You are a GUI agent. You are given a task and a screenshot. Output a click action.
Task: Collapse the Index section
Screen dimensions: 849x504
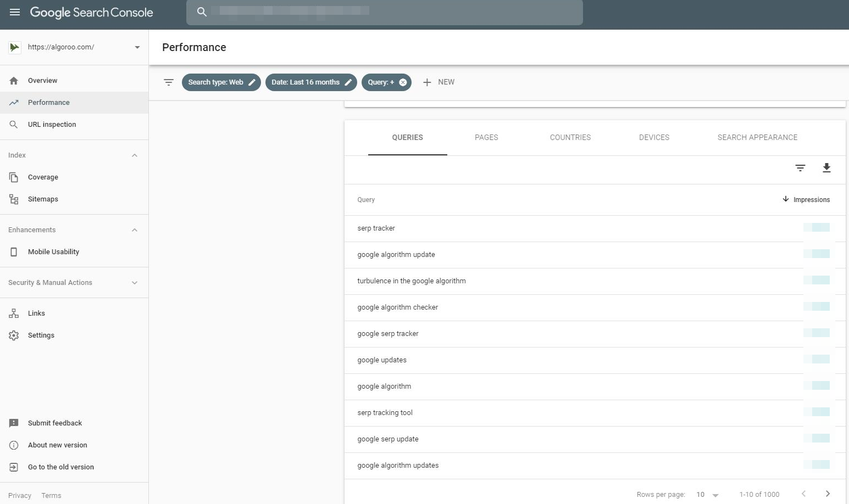tap(135, 155)
